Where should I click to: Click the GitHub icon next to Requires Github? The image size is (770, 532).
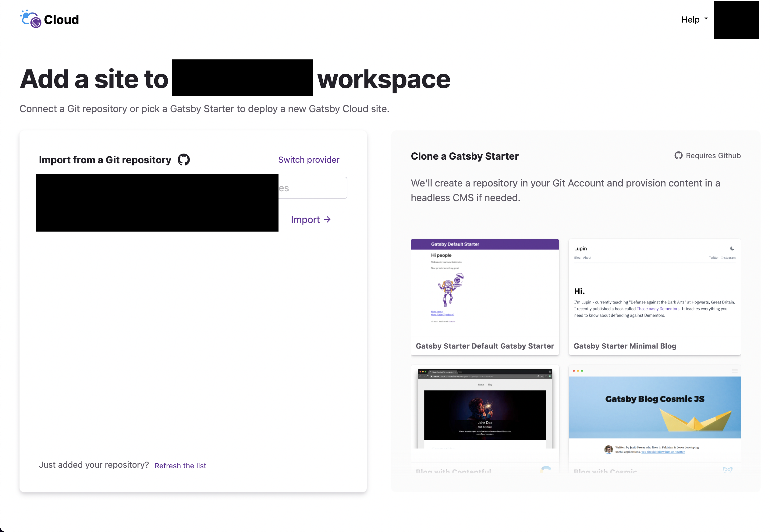point(678,156)
